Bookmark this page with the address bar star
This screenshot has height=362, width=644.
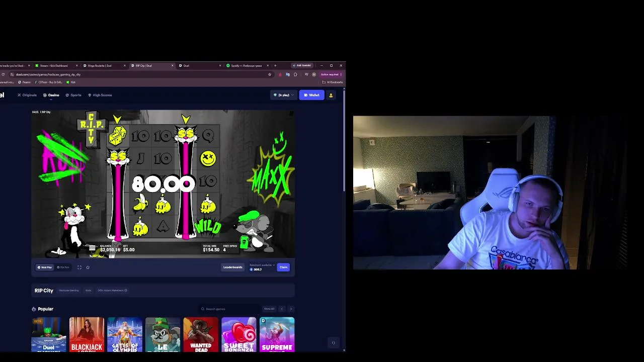[x=270, y=74]
